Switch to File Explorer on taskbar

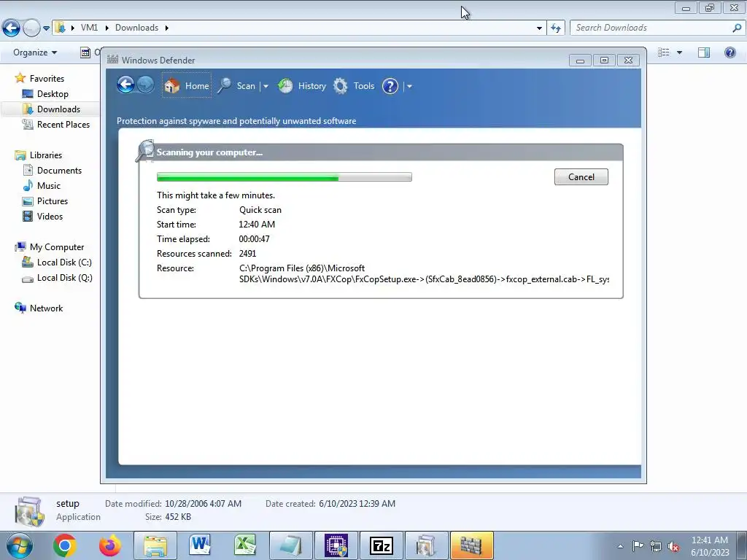[x=155, y=545]
